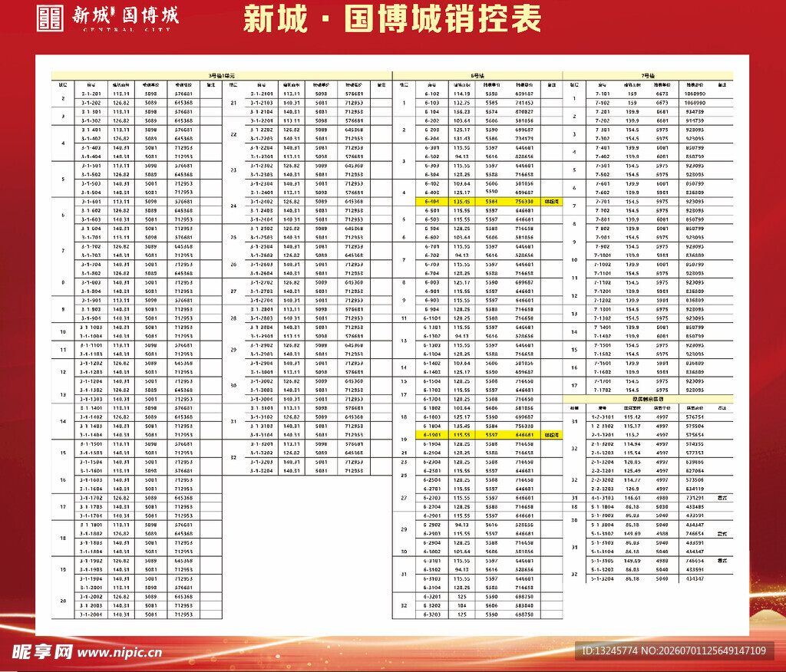The image size is (786, 672).
Task: Click room number cell 3-1-3204
Action: click(262, 471)
